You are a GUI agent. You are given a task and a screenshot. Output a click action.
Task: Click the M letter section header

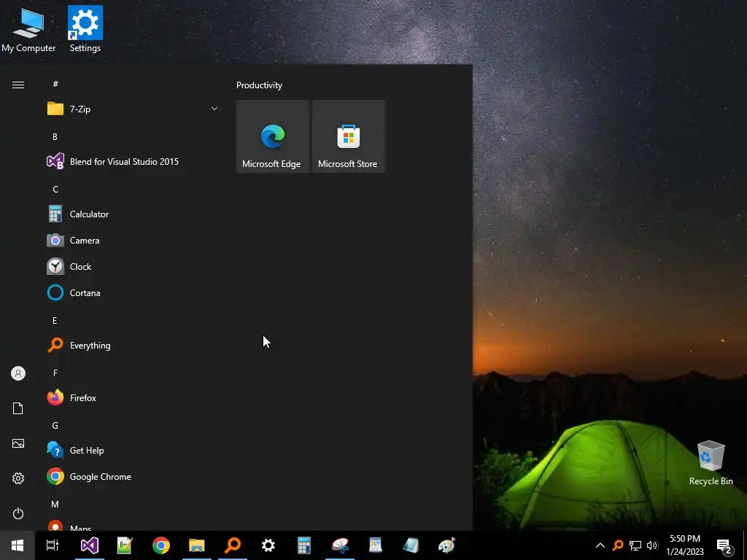point(55,505)
